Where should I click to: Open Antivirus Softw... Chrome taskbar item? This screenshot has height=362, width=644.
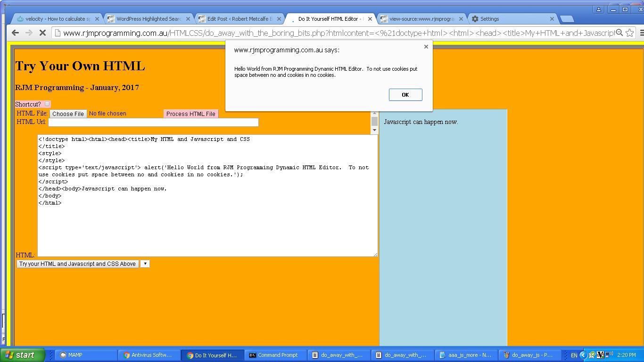(149, 355)
